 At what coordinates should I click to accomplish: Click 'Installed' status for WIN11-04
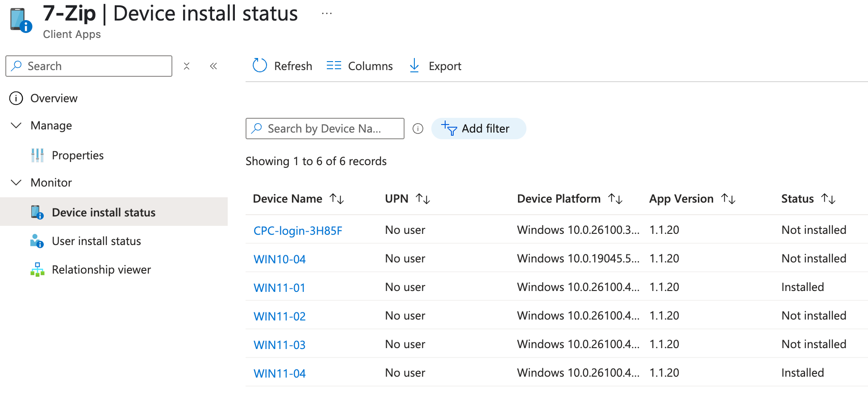pos(802,373)
